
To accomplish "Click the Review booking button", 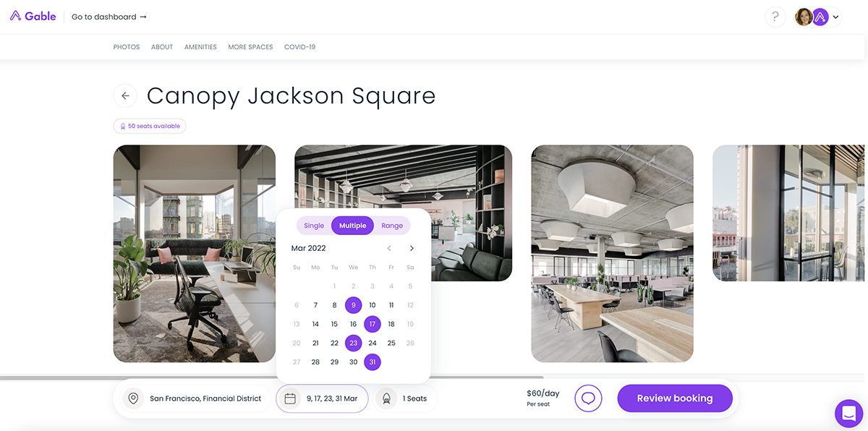I will tap(674, 398).
